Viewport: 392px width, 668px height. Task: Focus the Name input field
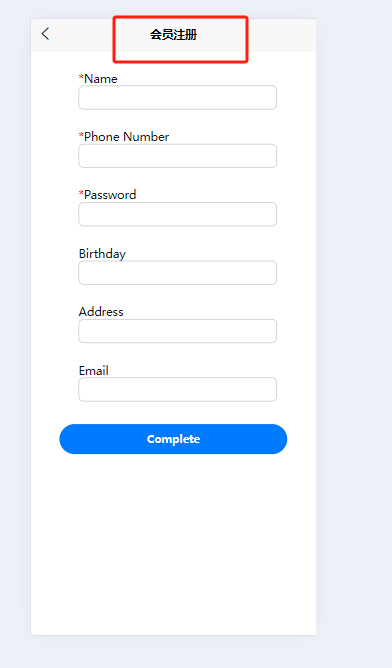178,98
